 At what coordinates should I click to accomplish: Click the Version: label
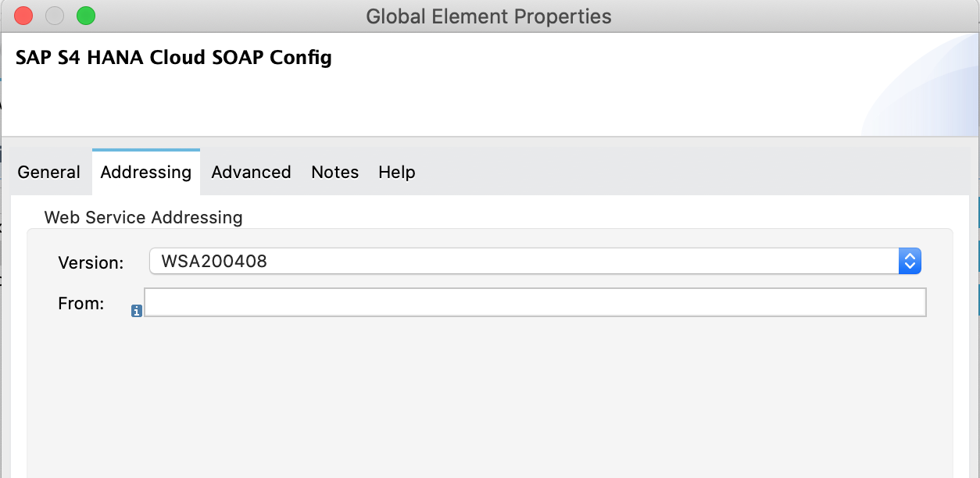tap(91, 263)
